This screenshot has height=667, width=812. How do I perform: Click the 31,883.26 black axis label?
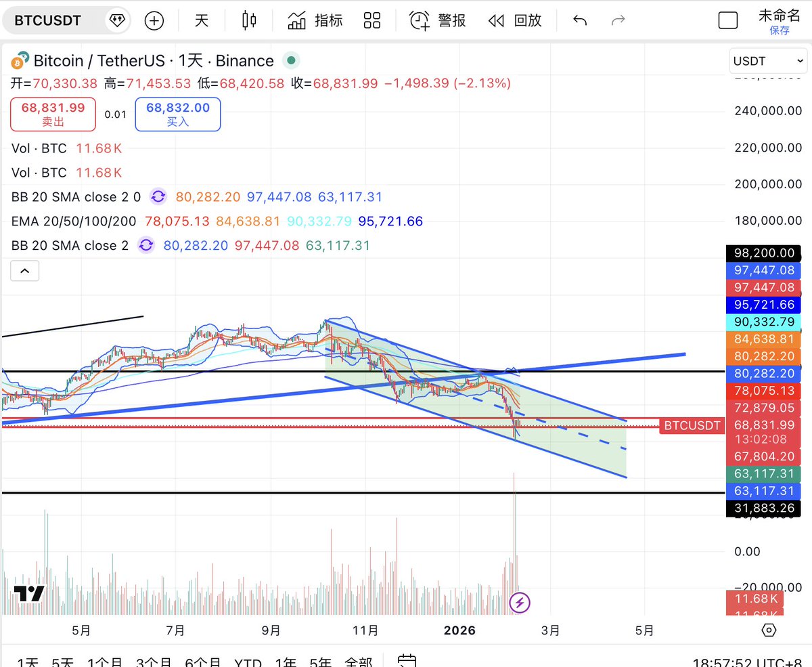(x=764, y=507)
